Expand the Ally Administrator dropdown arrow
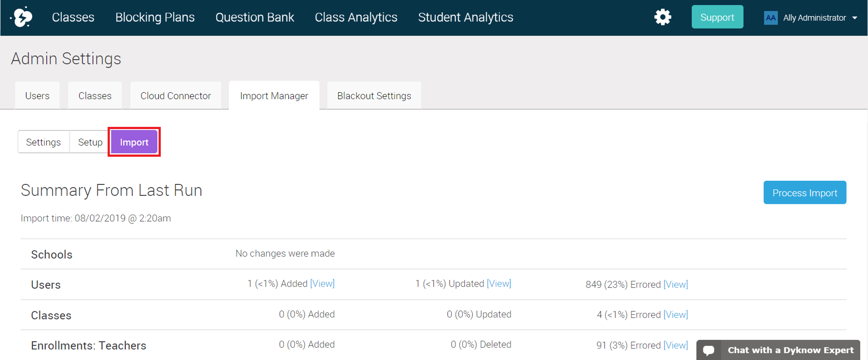 [x=855, y=18]
